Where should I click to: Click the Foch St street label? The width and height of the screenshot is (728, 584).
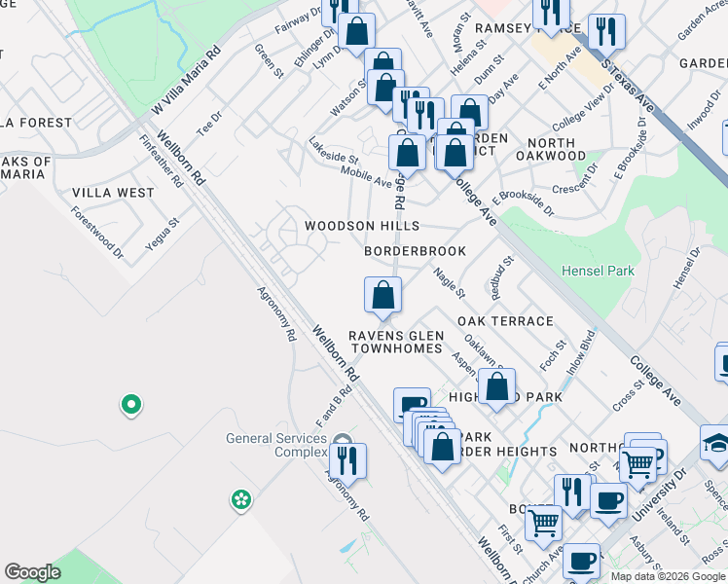pos(553,355)
